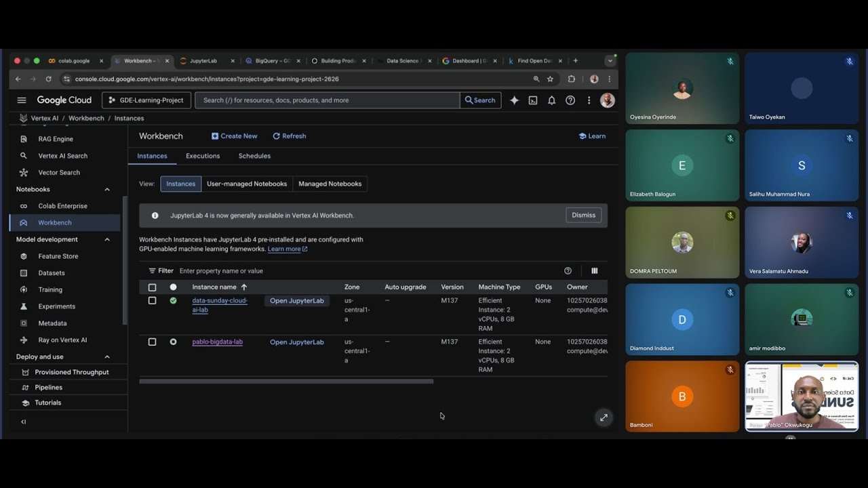
Task: Switch to the colab.google browser tab
Action: click(x=76, y=61)
